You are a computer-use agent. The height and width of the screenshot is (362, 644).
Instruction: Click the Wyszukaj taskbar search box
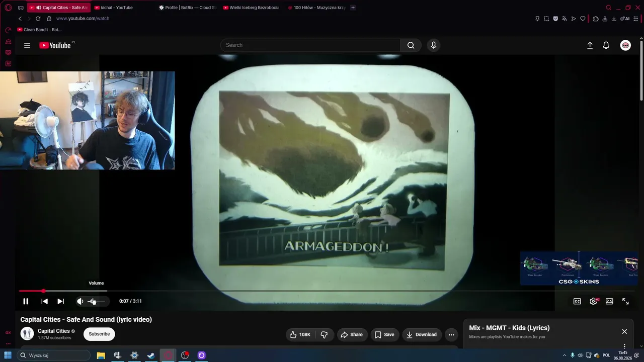click(x=54, y=355)
